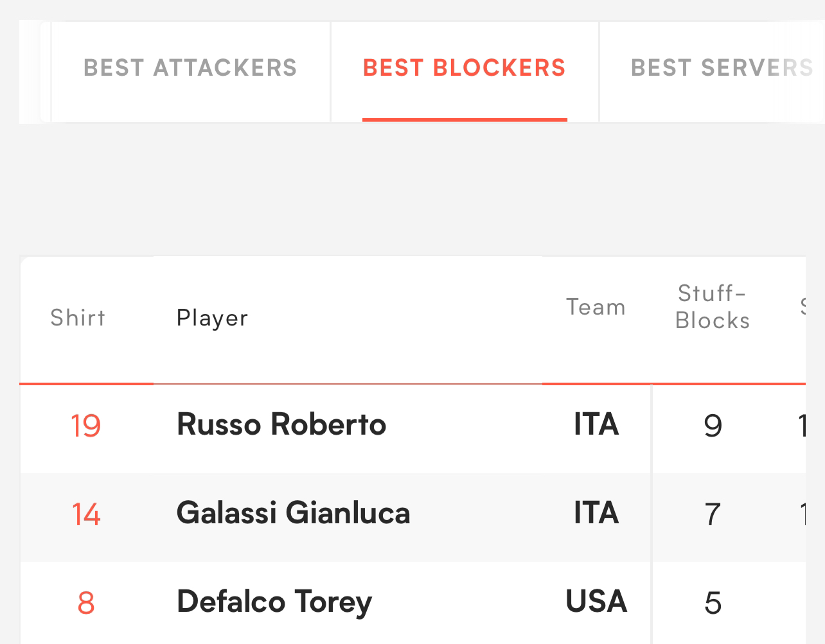
Task: Click Galassi Gianluca's stuff-blocks value 7
Action: [x=713, y=514]
